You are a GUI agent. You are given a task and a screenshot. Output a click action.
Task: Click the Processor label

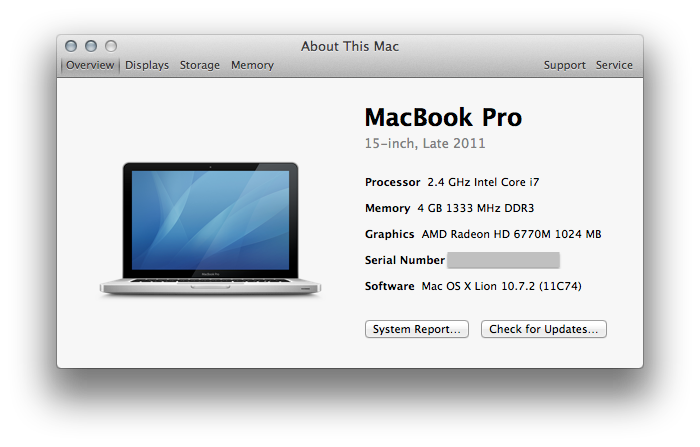coord(392,182)
